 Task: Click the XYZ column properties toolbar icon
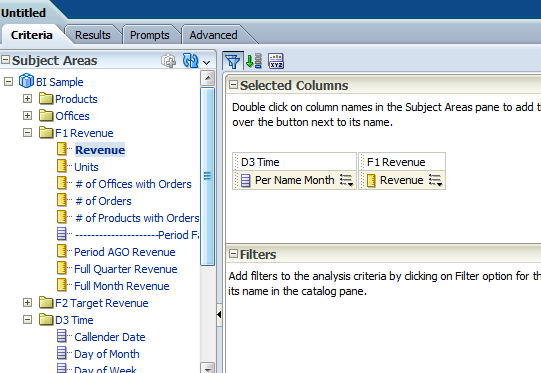276,61
